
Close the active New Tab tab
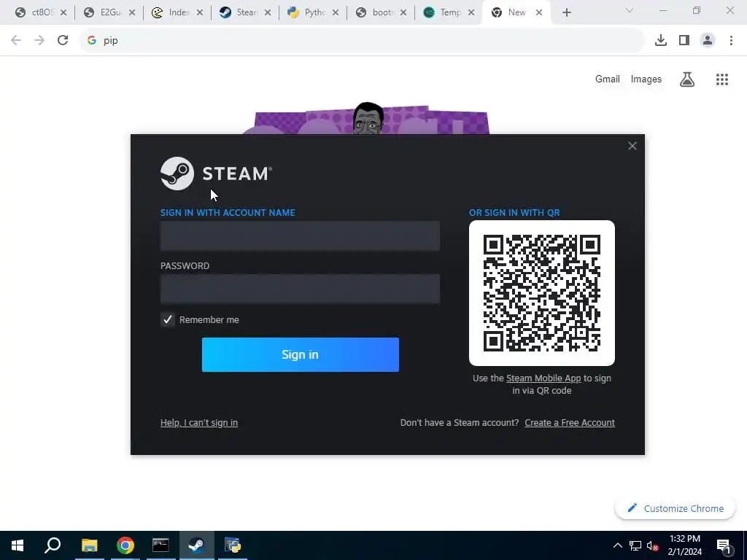539,13
